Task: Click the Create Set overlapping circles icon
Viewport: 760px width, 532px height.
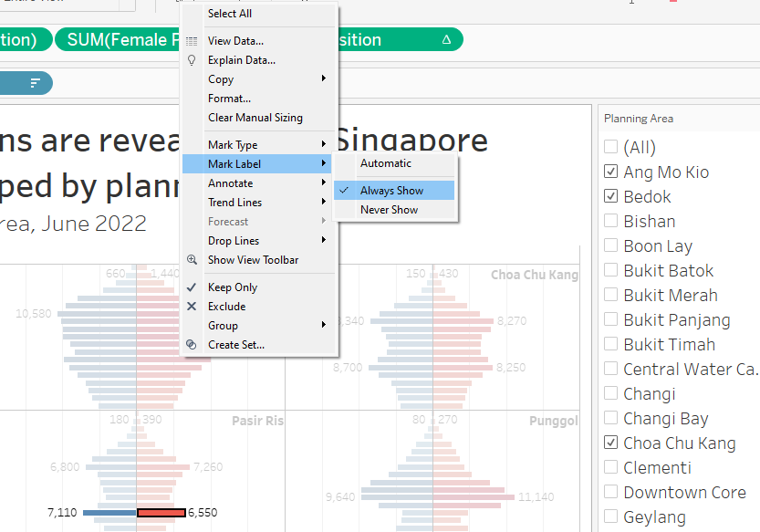Action: (192, 345)
